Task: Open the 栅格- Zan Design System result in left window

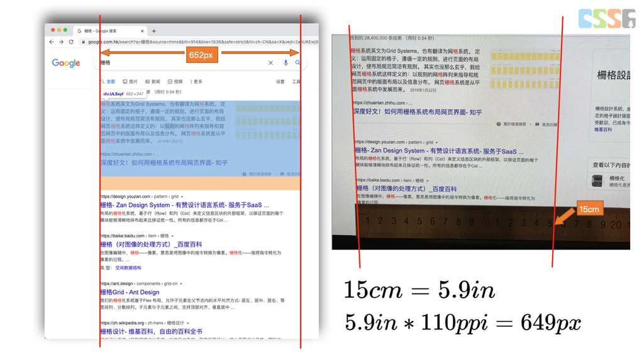Action: pyautogui.click(x=184, y=205)
